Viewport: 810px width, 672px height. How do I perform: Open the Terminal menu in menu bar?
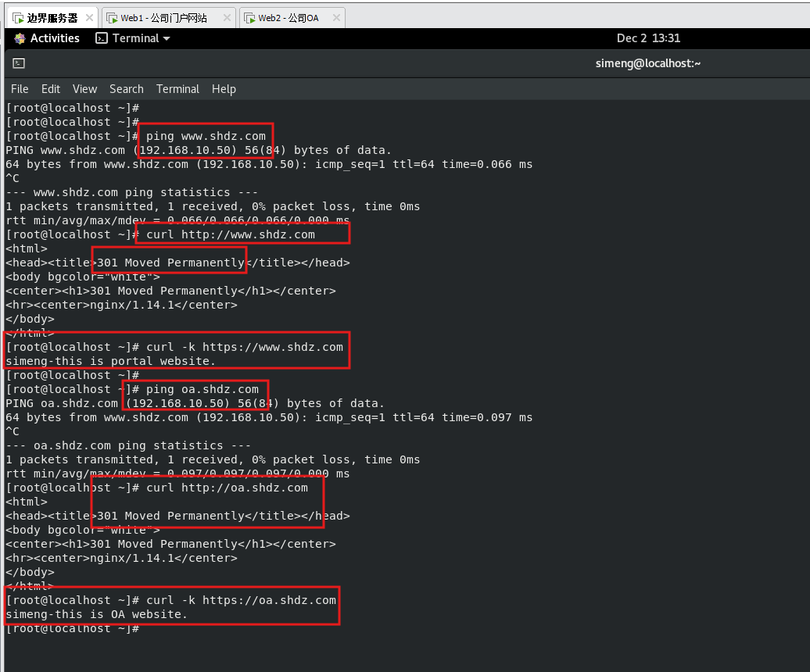tap(177, 89)
